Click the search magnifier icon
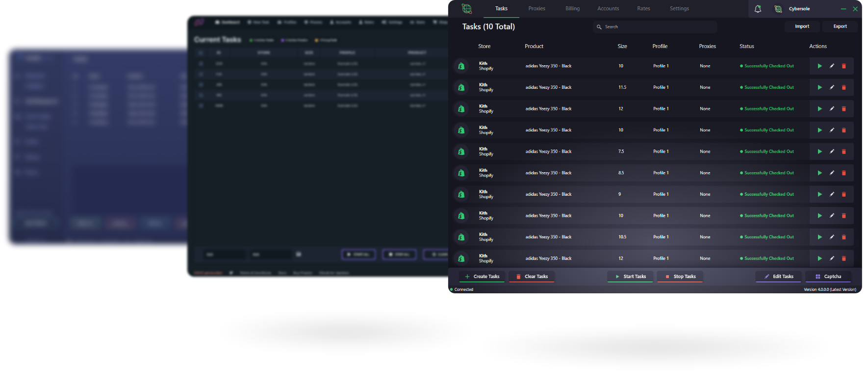The width and height of the screenshot is (868, 387). [599, 27]
